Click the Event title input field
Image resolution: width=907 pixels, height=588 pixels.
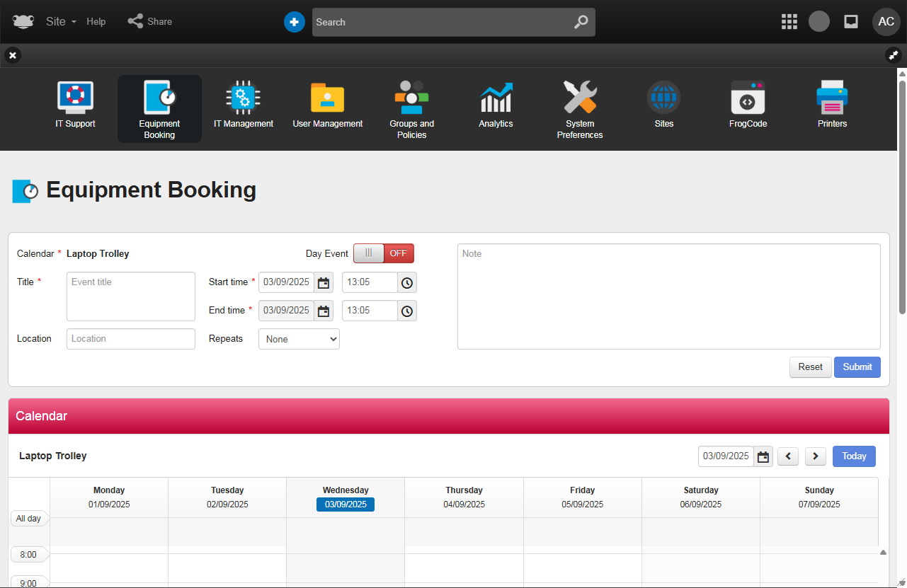pyautogui.click(x=131, y=296)
